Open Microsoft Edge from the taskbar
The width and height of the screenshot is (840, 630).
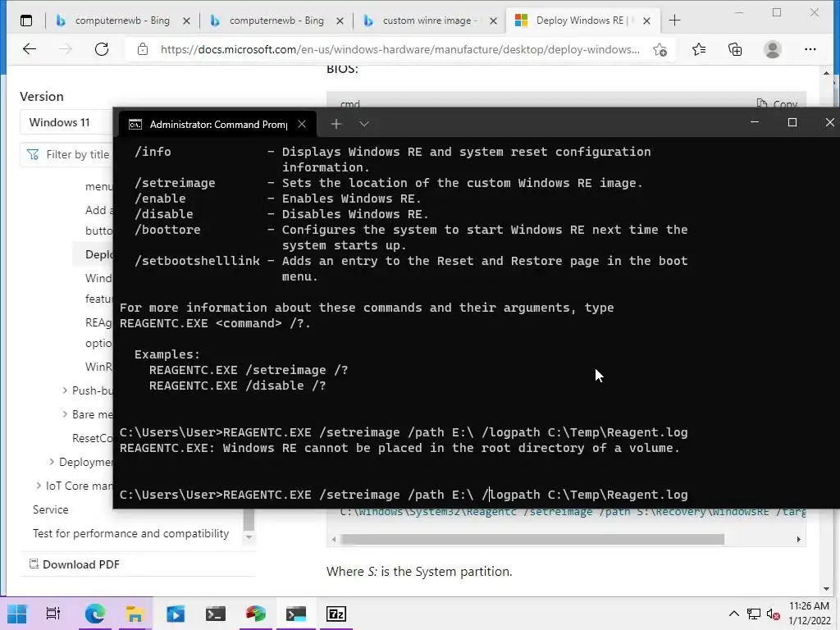(95, 614)
